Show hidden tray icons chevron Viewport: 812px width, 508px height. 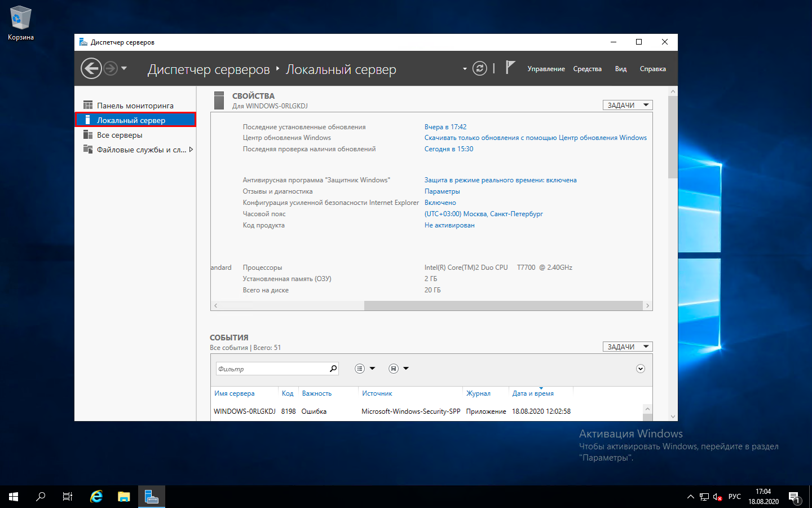691,497
